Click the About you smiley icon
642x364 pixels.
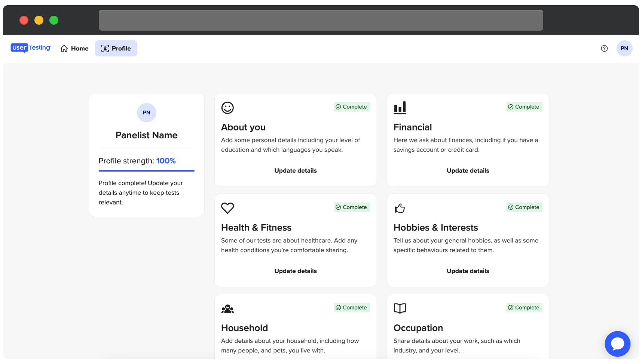tap(227, 108)
